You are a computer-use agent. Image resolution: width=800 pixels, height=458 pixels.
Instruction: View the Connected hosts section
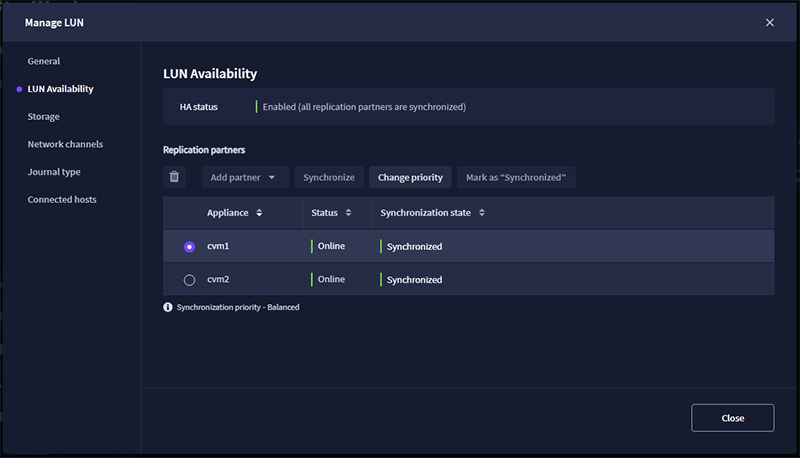[62, 199]
